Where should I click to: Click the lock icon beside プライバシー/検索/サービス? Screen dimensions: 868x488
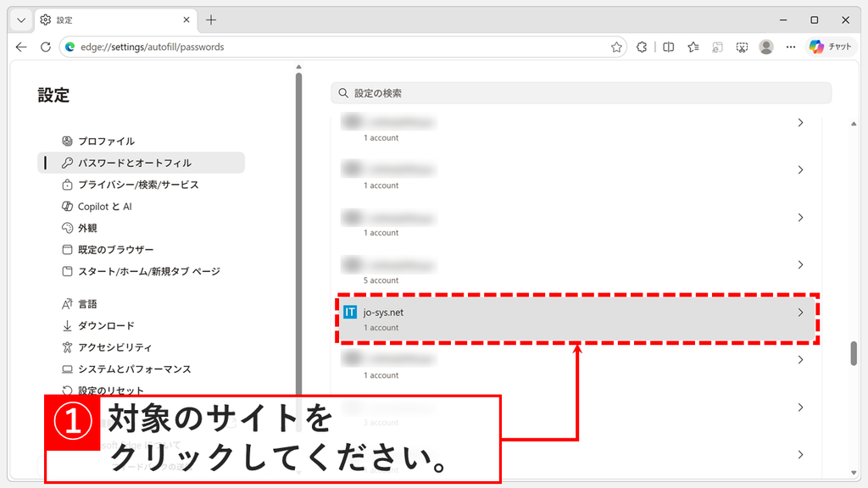[67, 184]
